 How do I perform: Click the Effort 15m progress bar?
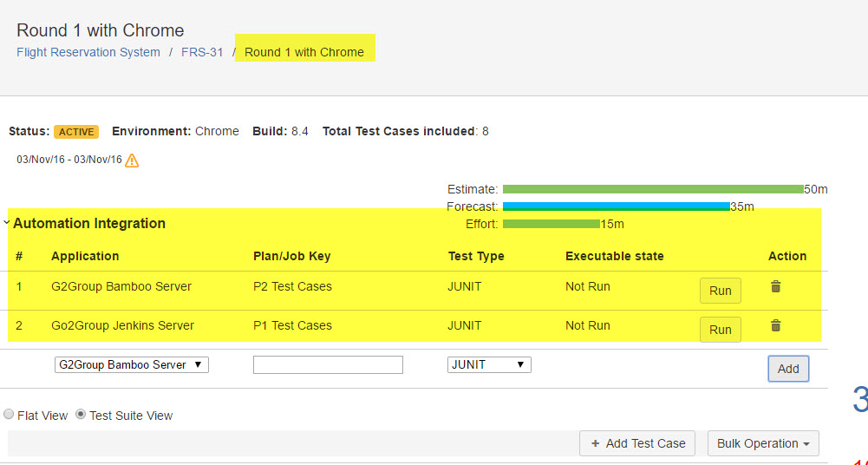click(551, 224)
